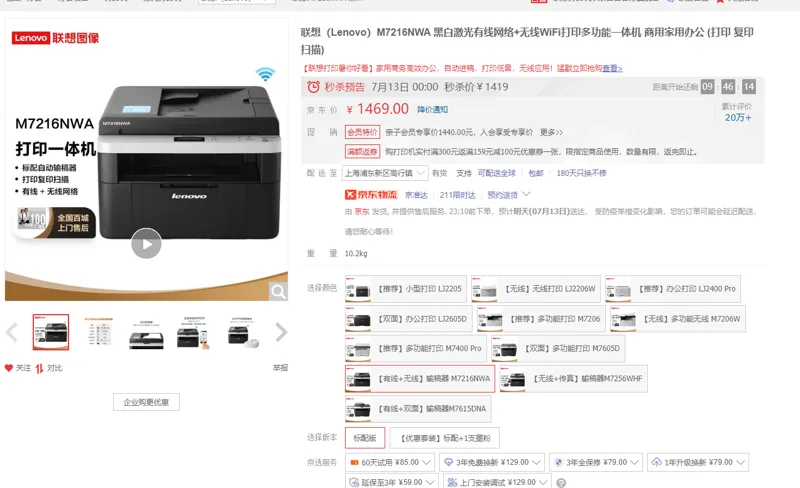
Task: Select the 标配版 version option
Action: tap(365, 438)
